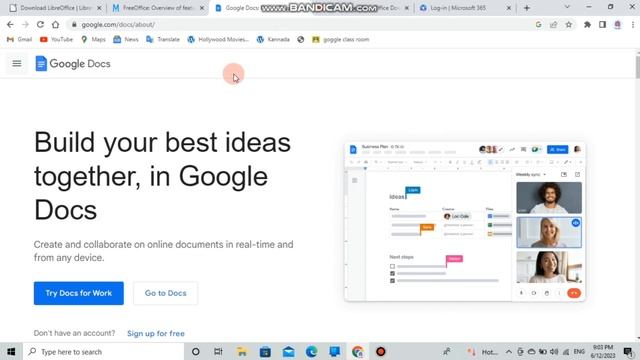
Task: Show hidden system tray icons
Action: pyautogui.click(x=509, y=351)
